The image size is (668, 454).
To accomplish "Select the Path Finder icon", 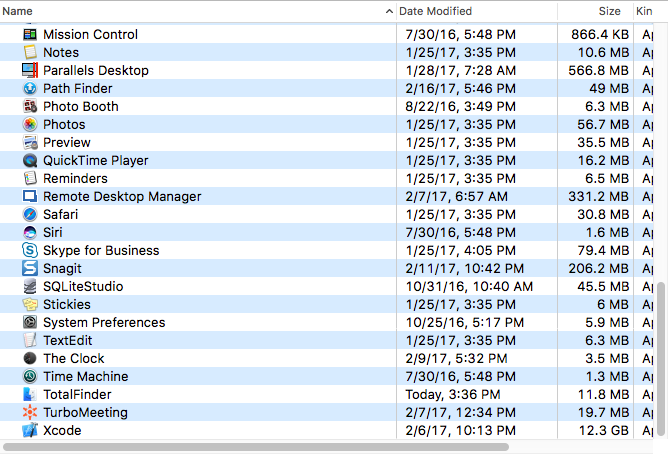I will 30,88.
